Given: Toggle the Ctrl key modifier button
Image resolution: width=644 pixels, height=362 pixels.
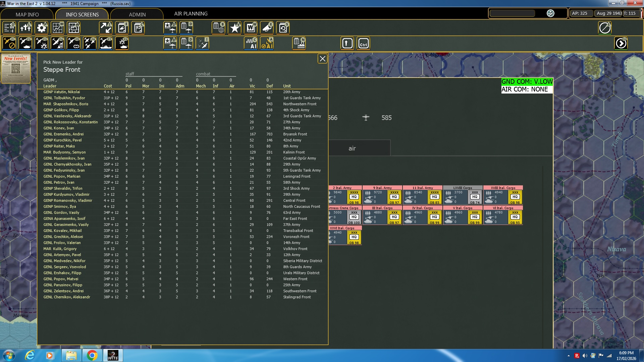Looking at the screenshot, I should click(363, 43).
